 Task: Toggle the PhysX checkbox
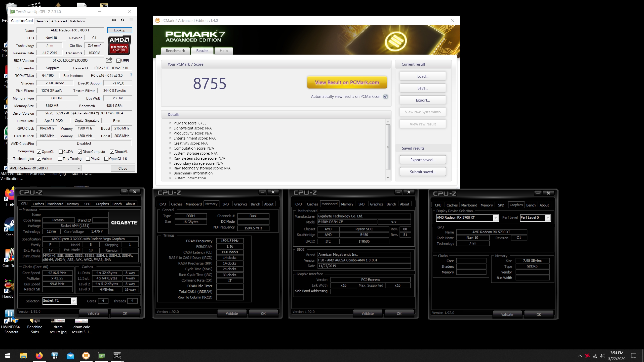coord(88,159)
